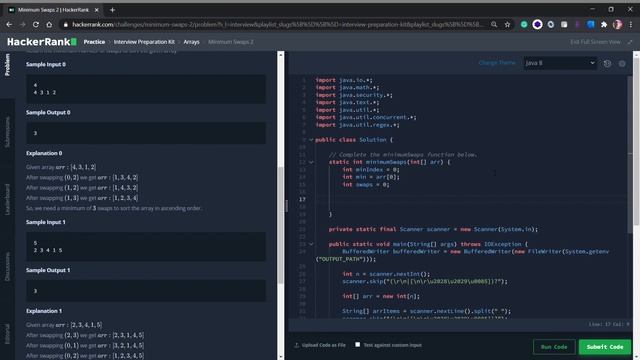Open a new browser tab
Screen dimensions: 640x360
112,10
